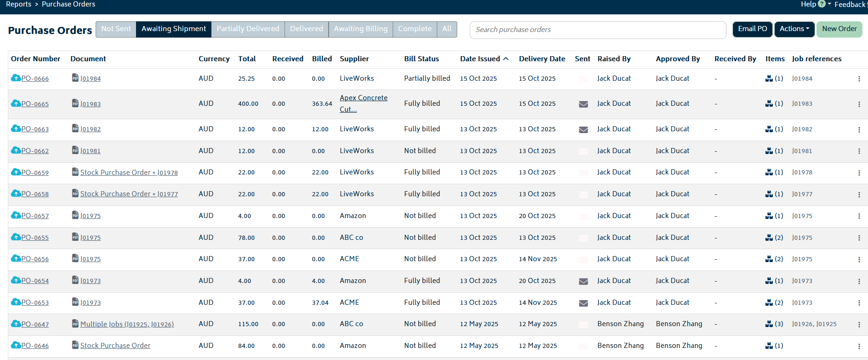868x360 pixels.
Task: Select the Not Sent filter tab
Action: tap(116, 29)
